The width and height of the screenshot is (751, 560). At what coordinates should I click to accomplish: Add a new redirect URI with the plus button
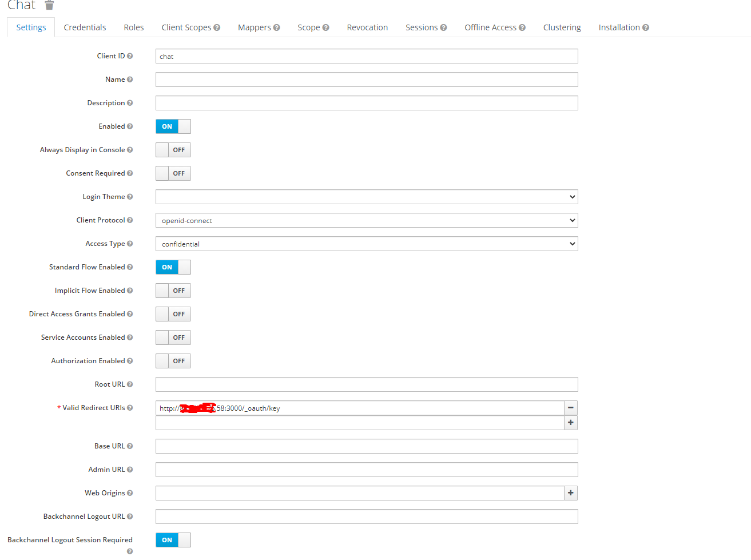point(570,422)
